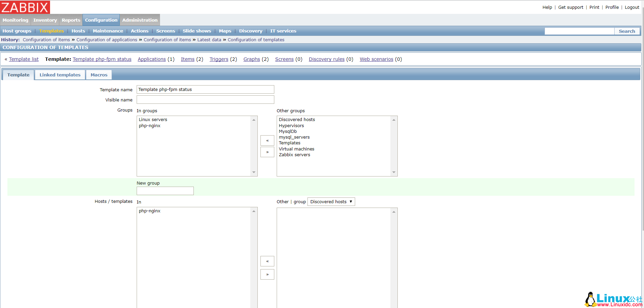
Task: Return to the Template list
Action: (24, 59)
